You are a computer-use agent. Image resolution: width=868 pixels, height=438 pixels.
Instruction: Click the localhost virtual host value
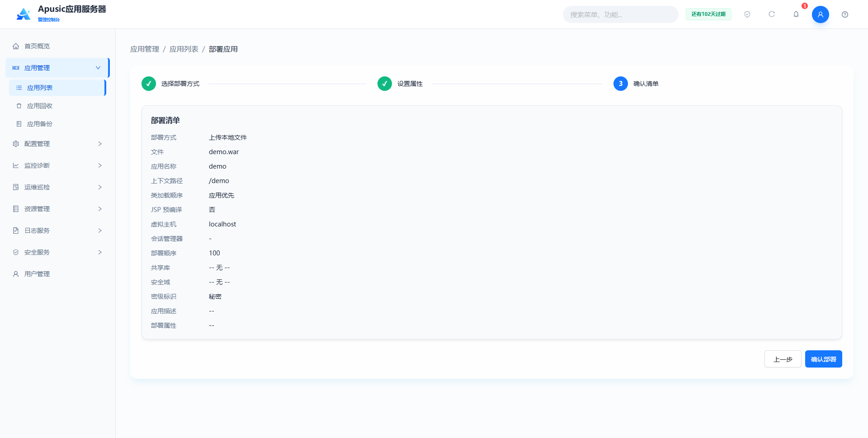pos(222,224)
